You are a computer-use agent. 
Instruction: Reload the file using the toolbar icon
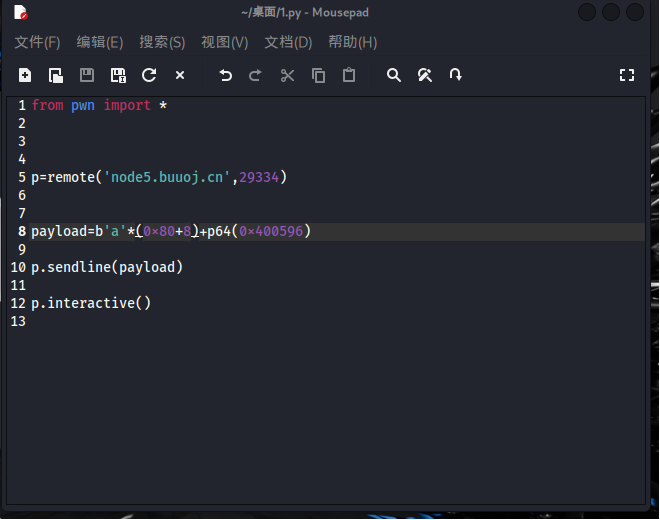pos(149,75)
